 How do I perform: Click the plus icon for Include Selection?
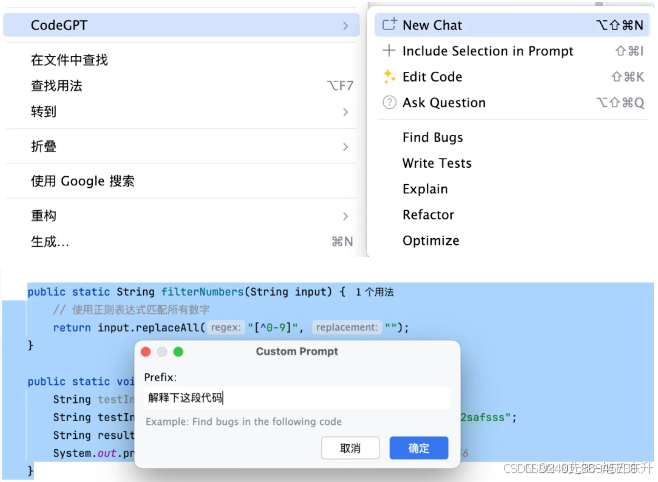tap(389, 50)
